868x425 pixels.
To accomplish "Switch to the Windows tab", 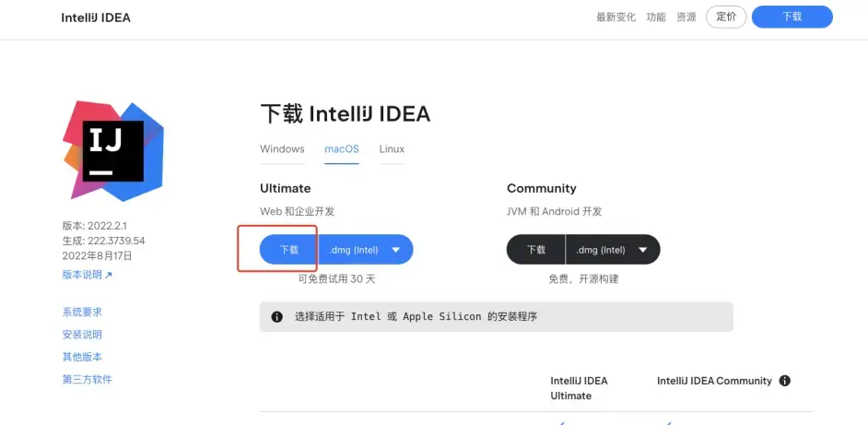I will coord(282,149).
